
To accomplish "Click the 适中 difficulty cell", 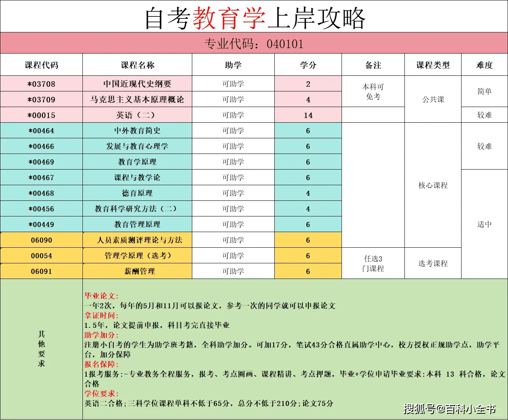I will click(485, 224).
